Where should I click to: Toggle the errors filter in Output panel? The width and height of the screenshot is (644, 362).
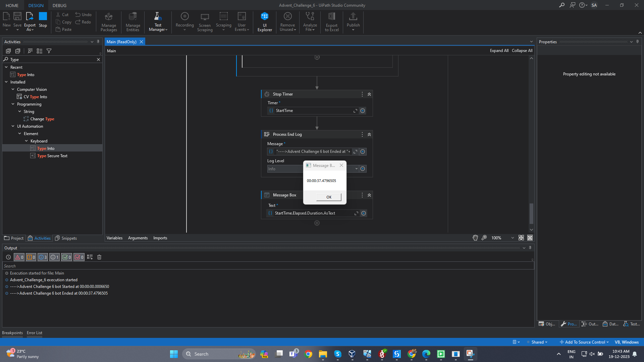click(x=19, y=257)
